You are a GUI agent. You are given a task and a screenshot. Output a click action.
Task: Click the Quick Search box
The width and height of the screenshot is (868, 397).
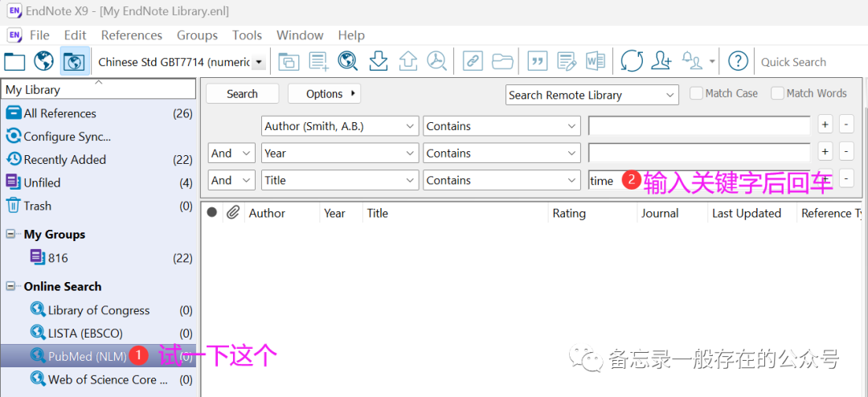[811, 62]
